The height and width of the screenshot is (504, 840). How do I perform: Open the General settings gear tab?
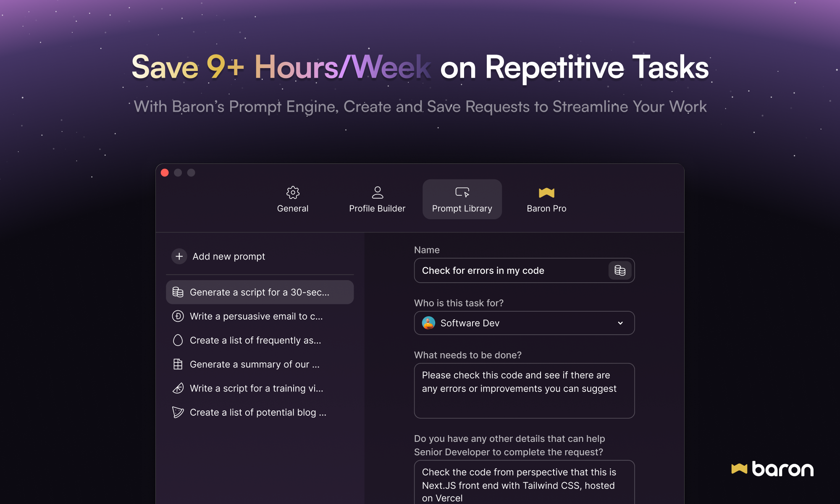[293, 193]
